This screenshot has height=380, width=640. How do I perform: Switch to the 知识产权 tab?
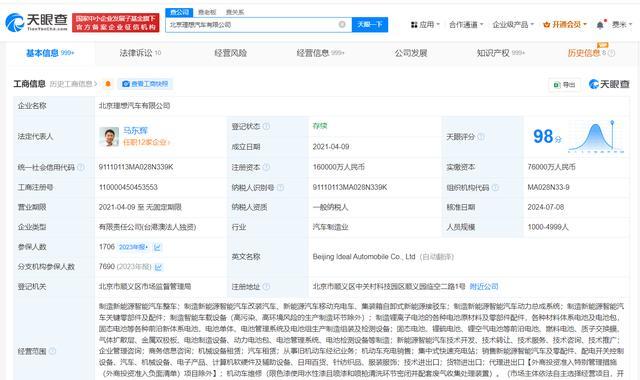[500, 53]
